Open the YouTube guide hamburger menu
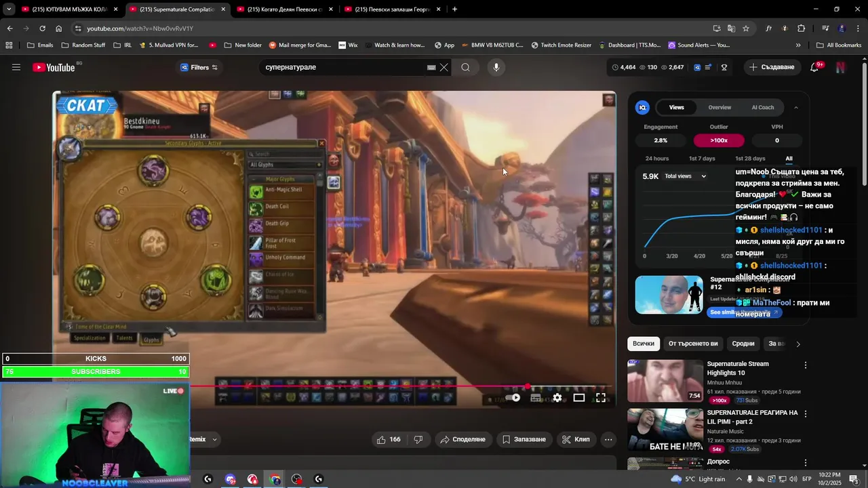868x488 pixels. click(16, 67)
